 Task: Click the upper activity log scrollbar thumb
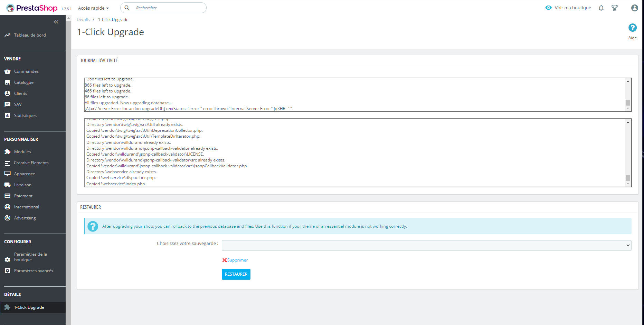[x=628, y=102]
